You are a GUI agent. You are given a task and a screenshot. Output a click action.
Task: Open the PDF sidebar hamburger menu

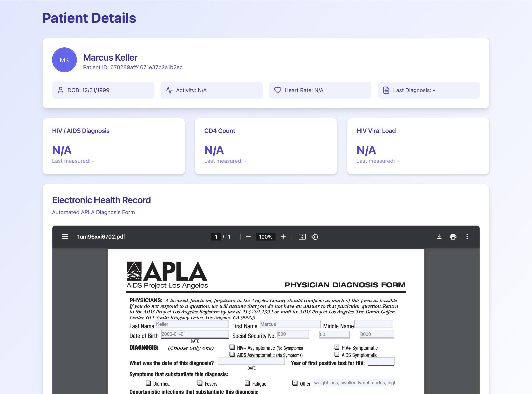(x=65, y=237)
